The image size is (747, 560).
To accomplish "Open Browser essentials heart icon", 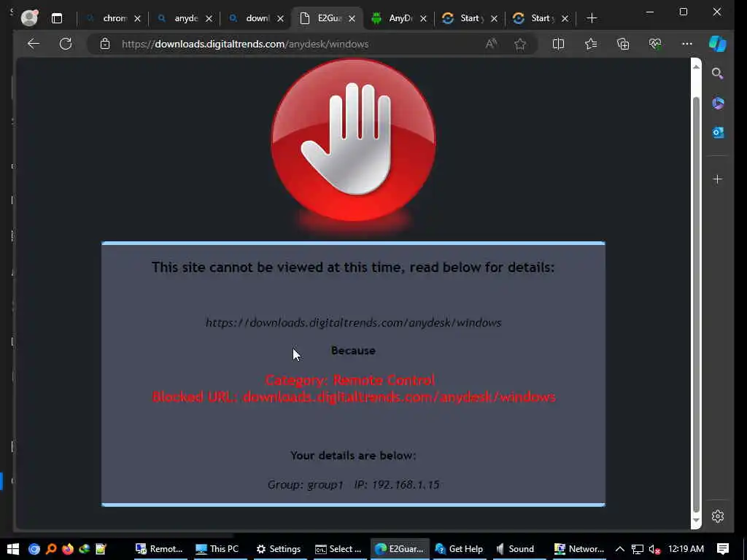I will [x=655, y=44].
